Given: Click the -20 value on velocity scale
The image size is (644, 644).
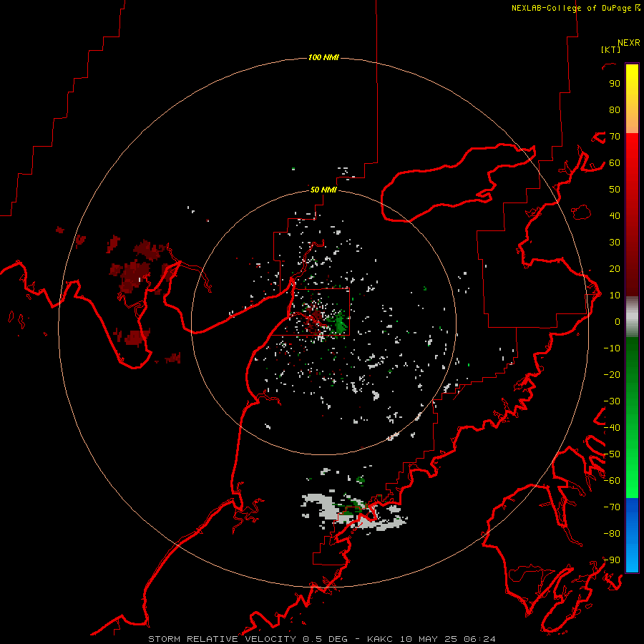Looking at the screenshot, I should point(612,374).
